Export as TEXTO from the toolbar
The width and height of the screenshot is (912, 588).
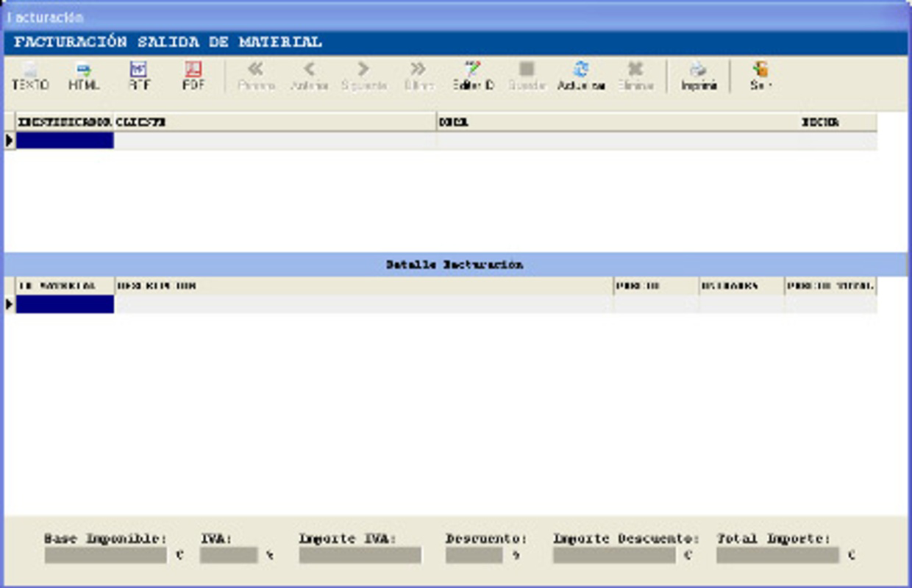click(x=30, y=76)
